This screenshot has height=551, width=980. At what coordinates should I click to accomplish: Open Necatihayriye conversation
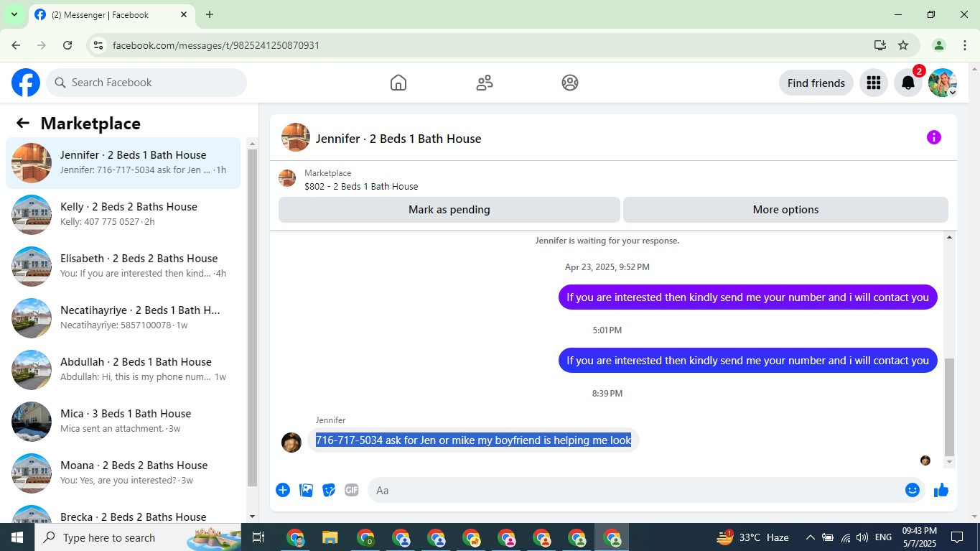(x=123, y=318)
